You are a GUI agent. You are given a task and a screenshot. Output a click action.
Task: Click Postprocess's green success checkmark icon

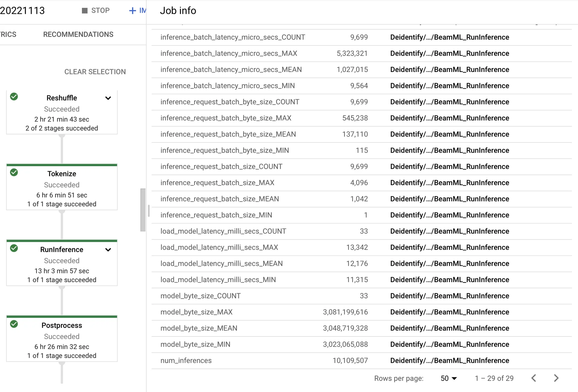14,324
